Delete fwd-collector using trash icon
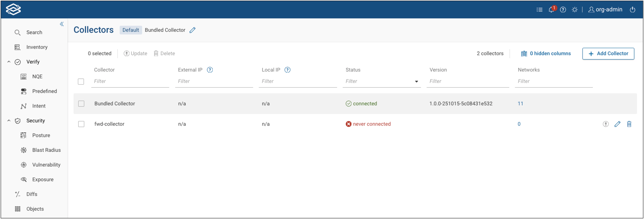 (629, 124)
